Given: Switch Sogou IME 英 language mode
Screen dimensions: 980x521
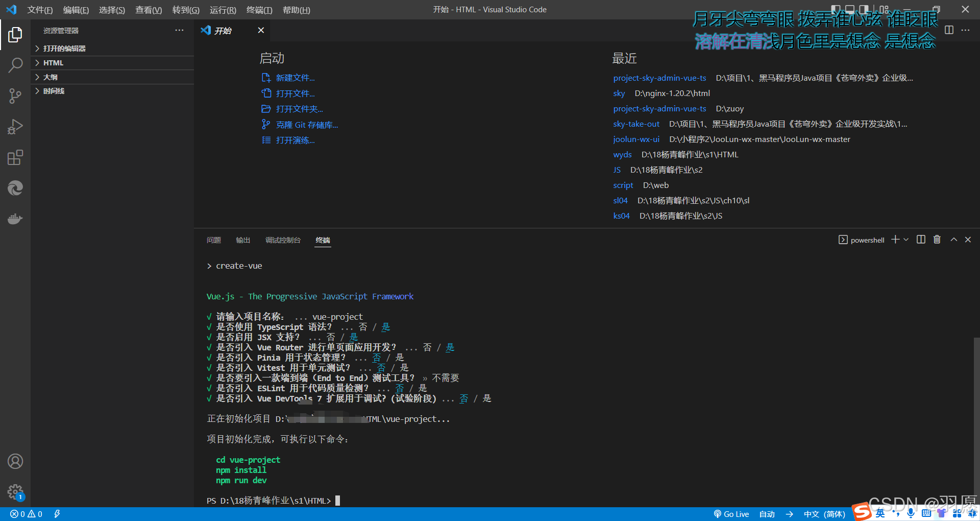Looking at the screenshot, I should (x=880, y=513).
